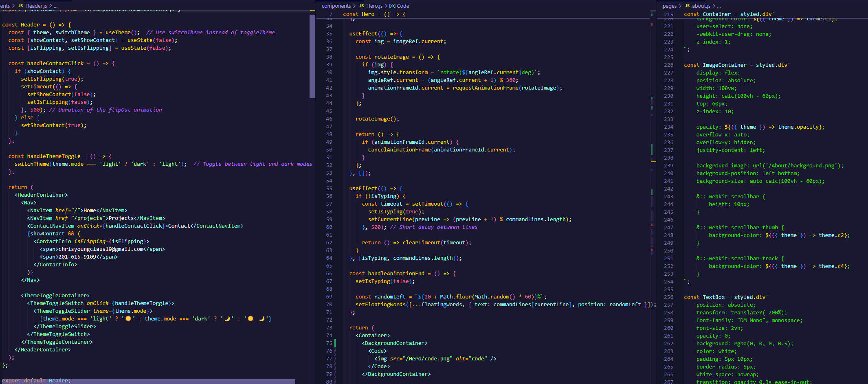Click 'const TextBox = styled.div`' declaration
The image size is (868, 384).
pyautogui.click(x=726, y=297)
